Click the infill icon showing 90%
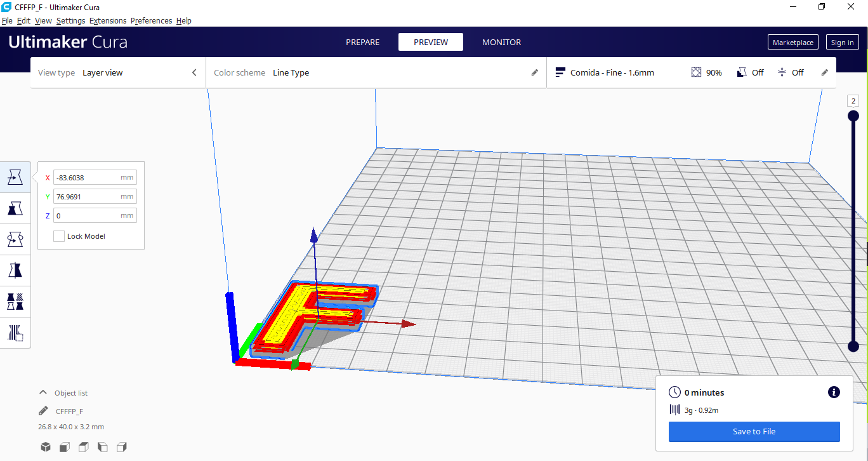Viewport: 868px width, 461px height. point(697,72)
